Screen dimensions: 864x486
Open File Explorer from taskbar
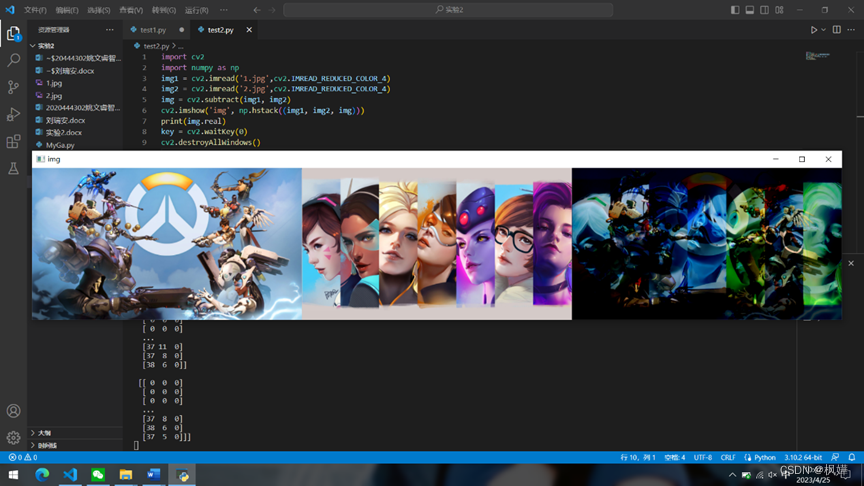click(126, 474)
